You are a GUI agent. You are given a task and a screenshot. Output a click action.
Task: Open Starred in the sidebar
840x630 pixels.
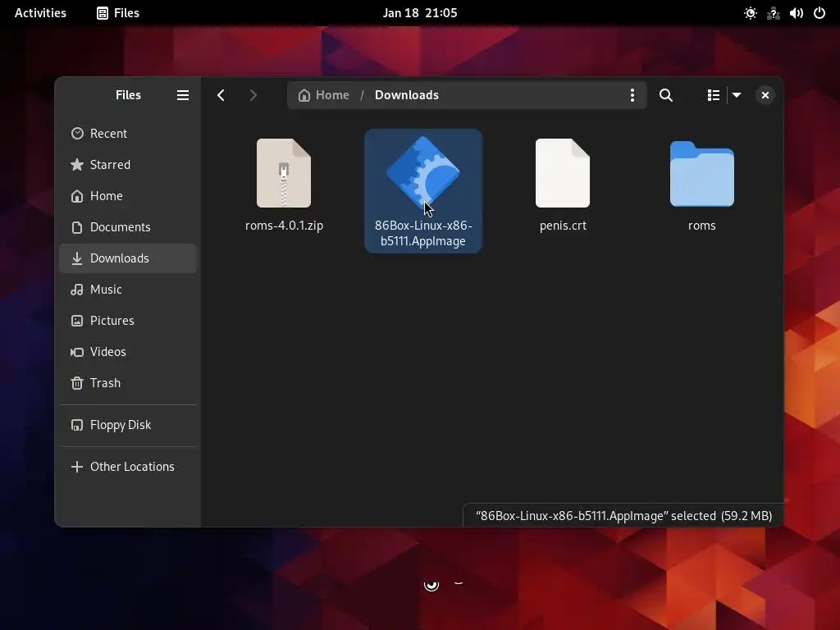[128, 164]
